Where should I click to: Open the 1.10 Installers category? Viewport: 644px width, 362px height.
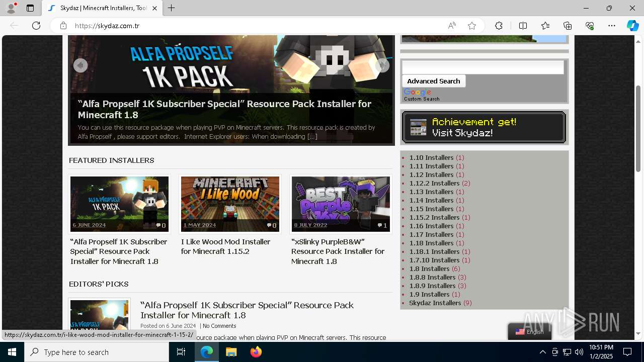tap(431, 157)
